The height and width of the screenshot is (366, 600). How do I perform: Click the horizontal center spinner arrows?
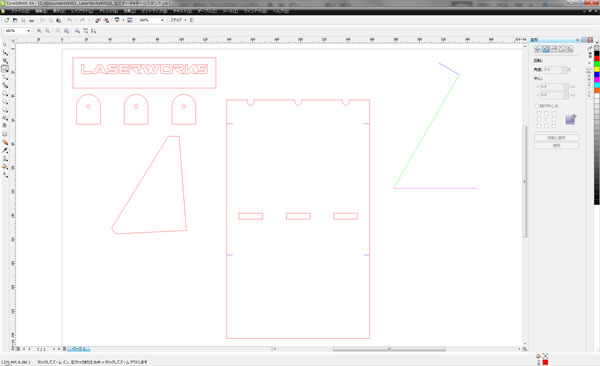pyautogui.click(x=566, y=87)
